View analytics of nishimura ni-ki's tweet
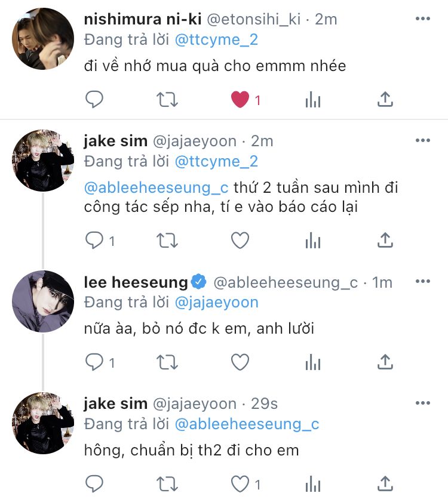The height and width of the screenshot is (502, 448). coord(313,99)
